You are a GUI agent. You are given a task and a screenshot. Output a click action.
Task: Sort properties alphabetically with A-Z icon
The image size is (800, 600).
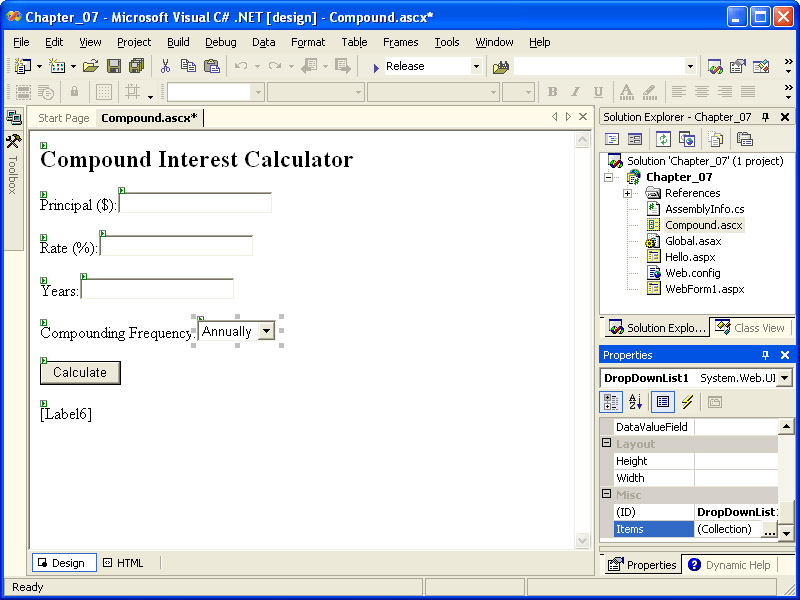point(636,402)
